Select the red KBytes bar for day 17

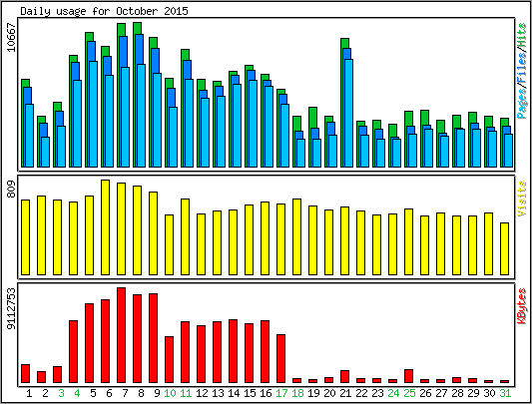pyautogui.click(x=280, y=358)
